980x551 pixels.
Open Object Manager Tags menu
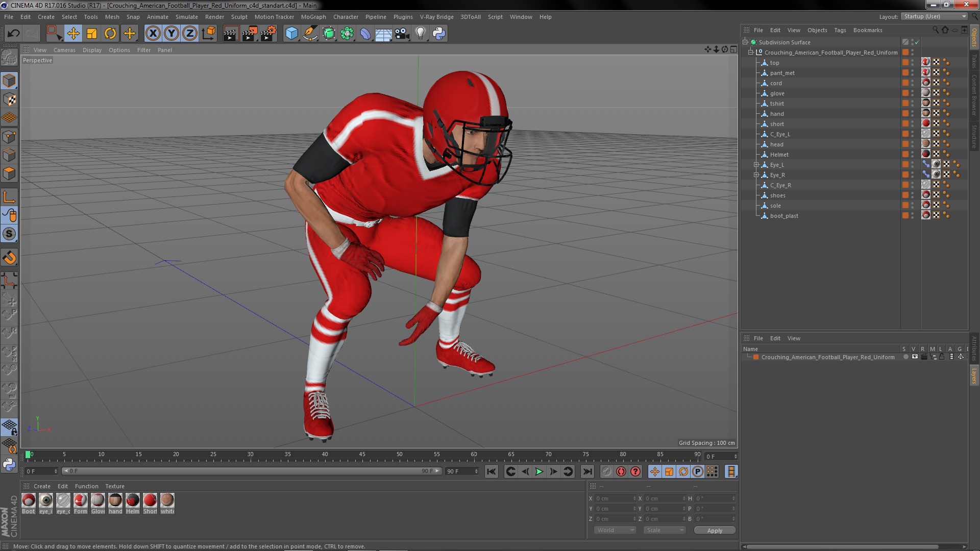point(840,30)
